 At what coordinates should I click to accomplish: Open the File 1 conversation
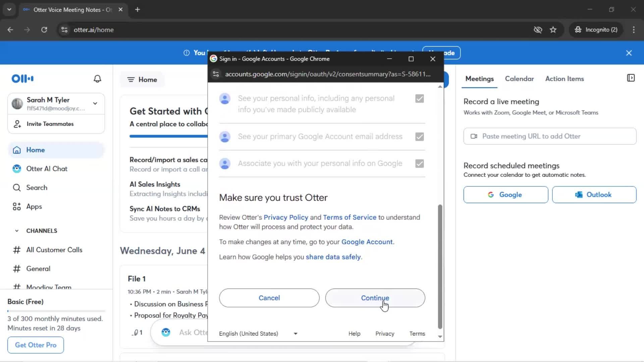137,279
